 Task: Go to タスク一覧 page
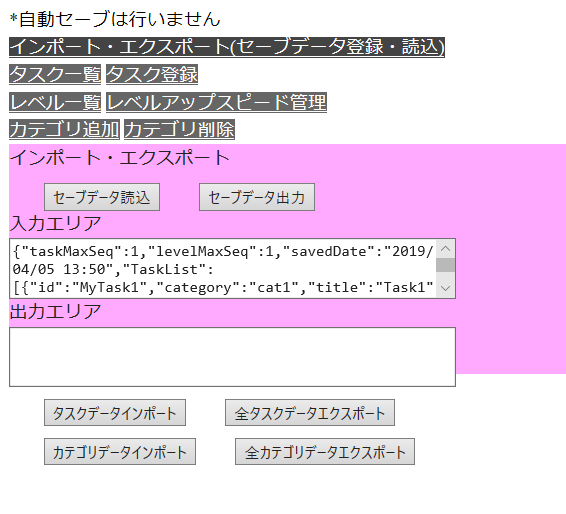click(x=55, y=74)
